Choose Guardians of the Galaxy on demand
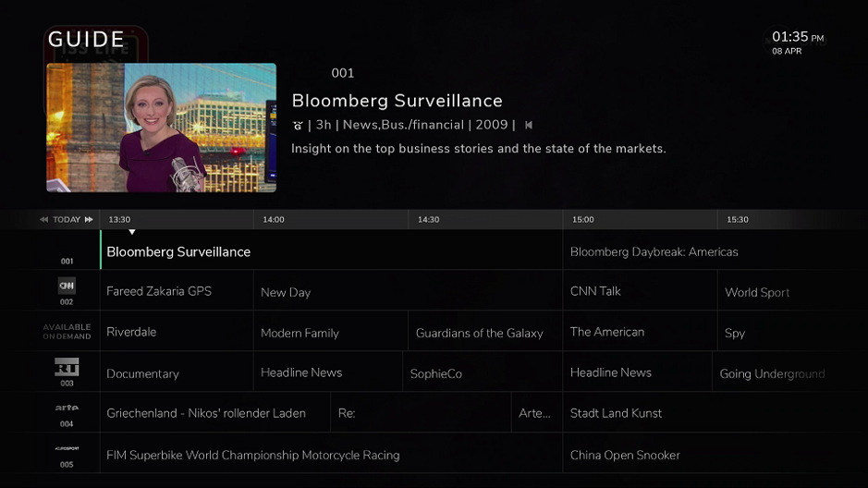 (x=479, y=333)
